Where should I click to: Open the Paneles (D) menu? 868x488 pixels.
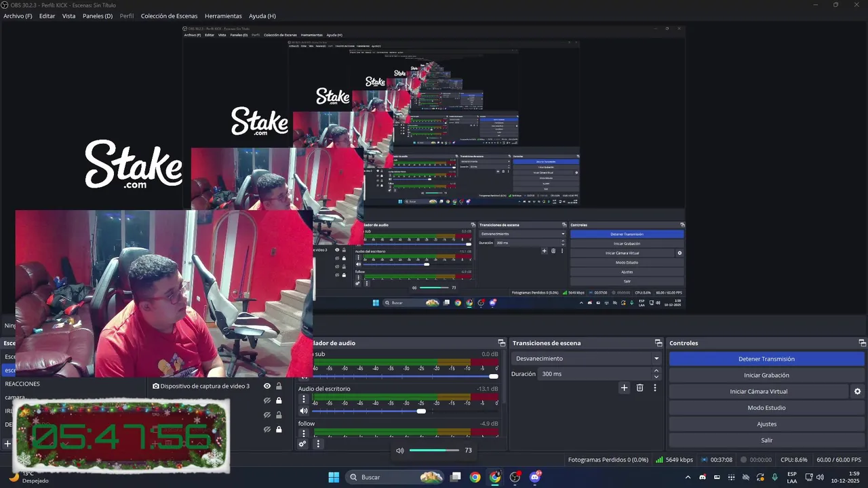98,16
